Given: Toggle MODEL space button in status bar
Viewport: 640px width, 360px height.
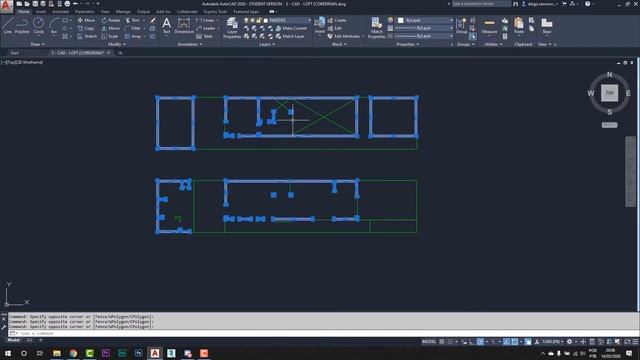Looking at the screenshot, I should (429, 342).
